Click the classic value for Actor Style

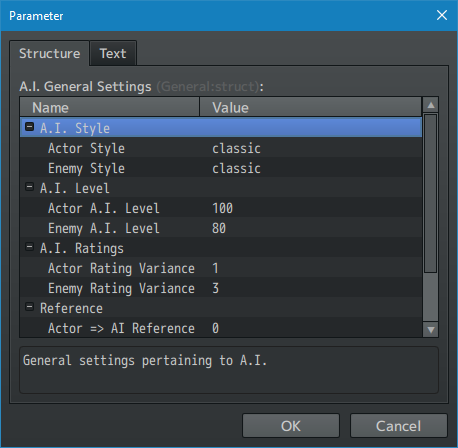(236, 149)
